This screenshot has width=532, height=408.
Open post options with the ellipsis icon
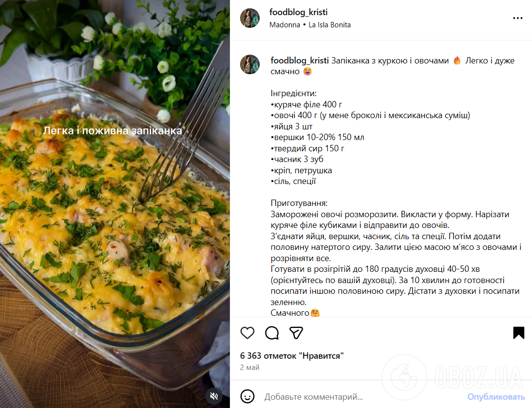tap(517, 18)
